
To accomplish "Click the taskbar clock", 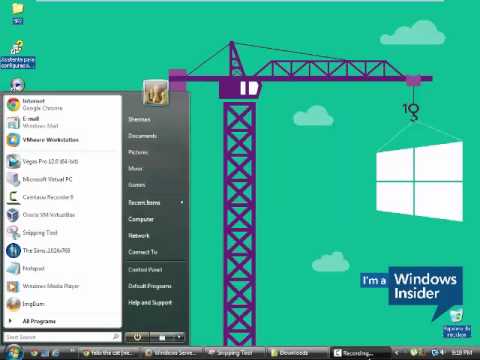I will [x=461, y=352].
